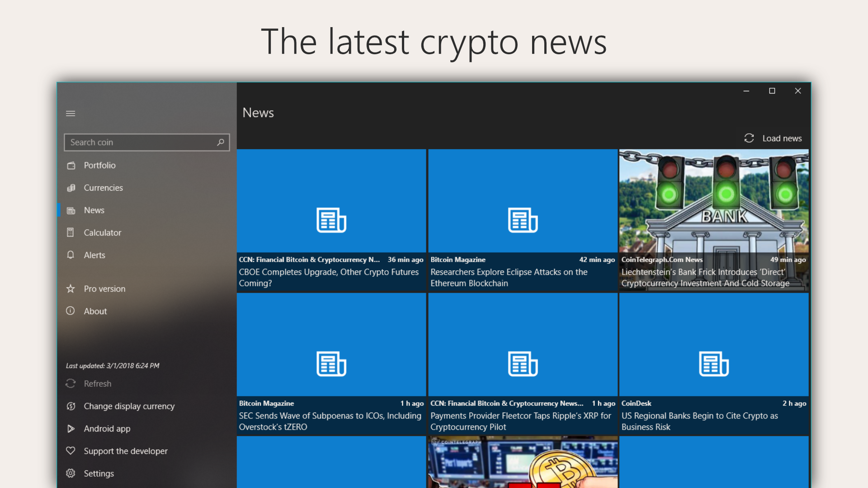Click the Load news refresh icon
Screen dimensions: 868x488
[749, 138]
